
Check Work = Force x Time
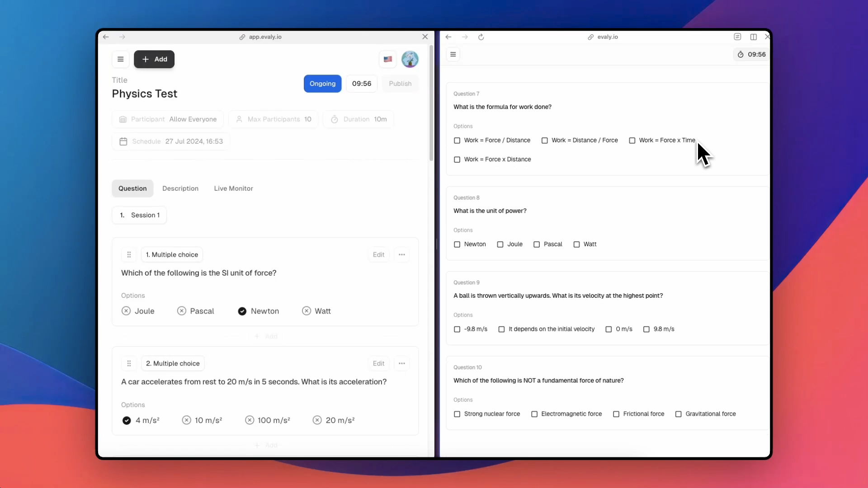[632, 141]
